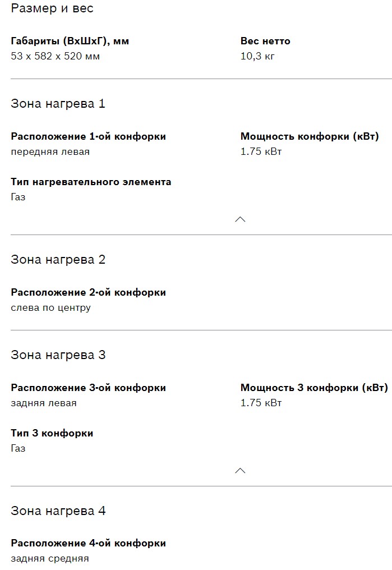Click the Мощность 3 конфорки (кВт) label
The image size is (392, 570).
(x=314, y=388)
